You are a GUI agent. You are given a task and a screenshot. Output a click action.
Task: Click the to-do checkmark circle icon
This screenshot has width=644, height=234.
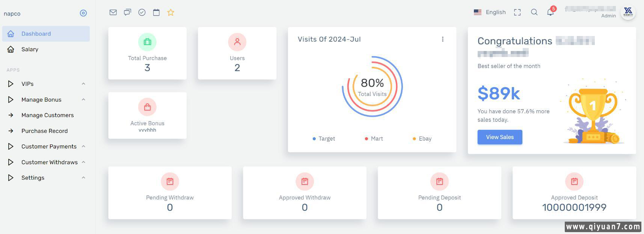(x=142, y=12)
